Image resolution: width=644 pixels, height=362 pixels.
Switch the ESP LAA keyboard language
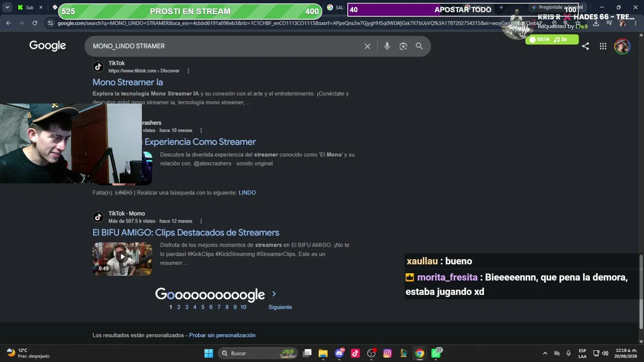pos(582,353)
